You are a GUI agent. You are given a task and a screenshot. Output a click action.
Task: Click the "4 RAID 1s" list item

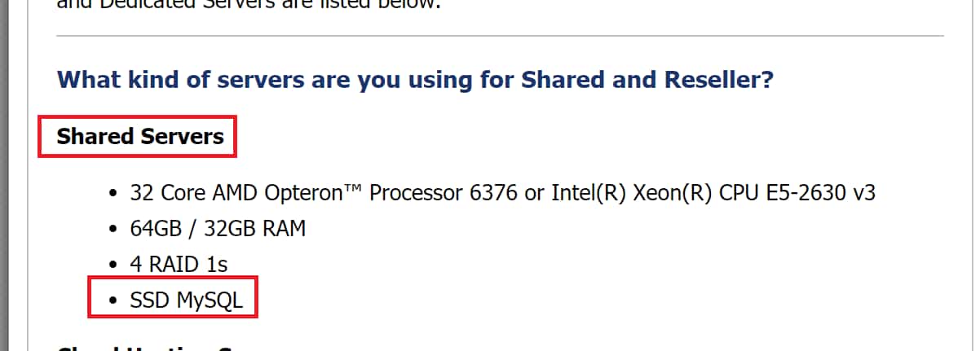[179, 264]
